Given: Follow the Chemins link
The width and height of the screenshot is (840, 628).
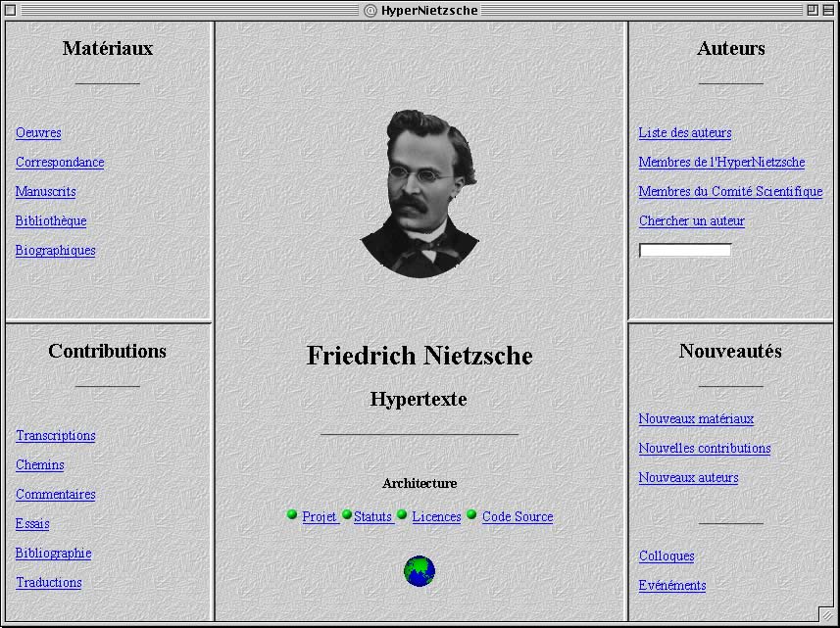Looking at the screenshot, I should click(x=39, y=465).
